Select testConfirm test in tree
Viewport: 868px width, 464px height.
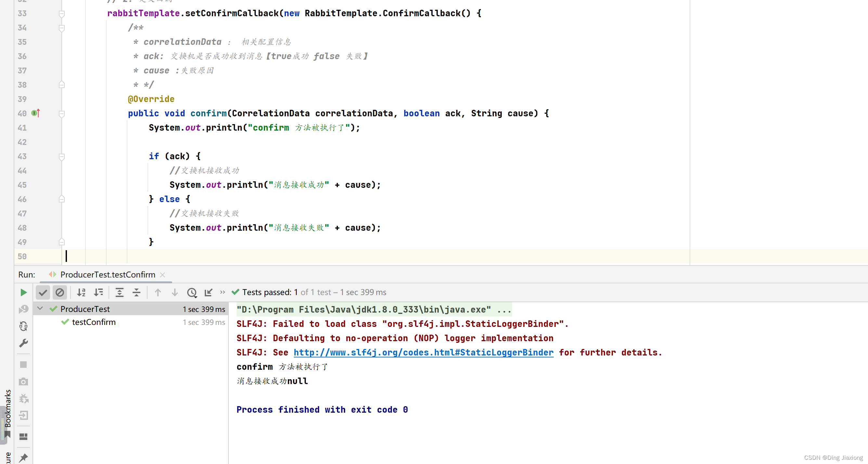[x=94, y=322]
